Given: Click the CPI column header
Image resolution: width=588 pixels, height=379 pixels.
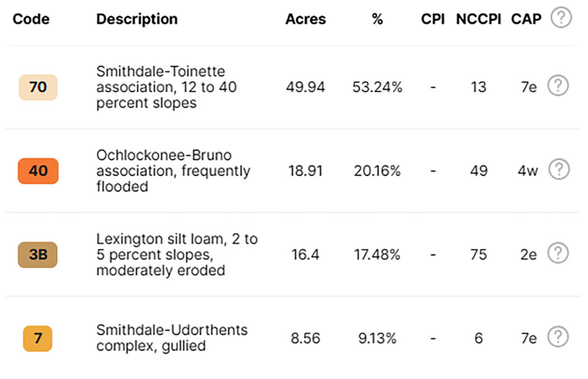Looking at the screenshot, I should (x=433, y=19).
